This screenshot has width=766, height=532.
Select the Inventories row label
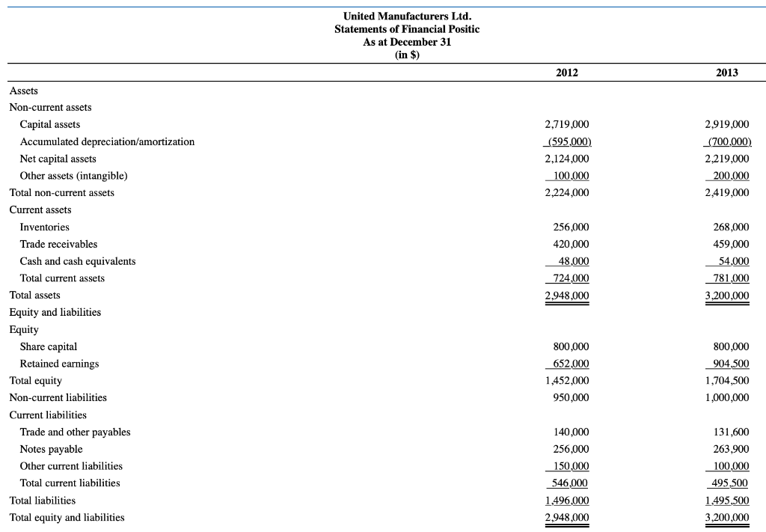click(44, 227)
